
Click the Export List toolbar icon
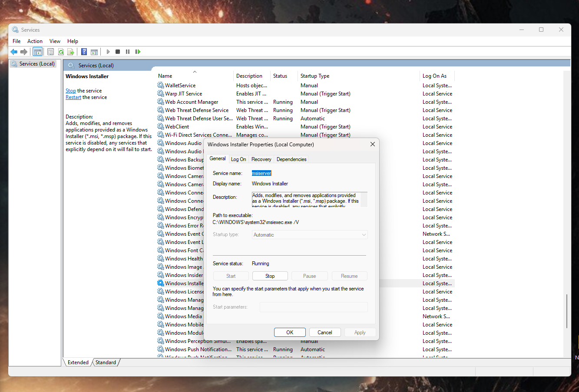coord(71,52)
